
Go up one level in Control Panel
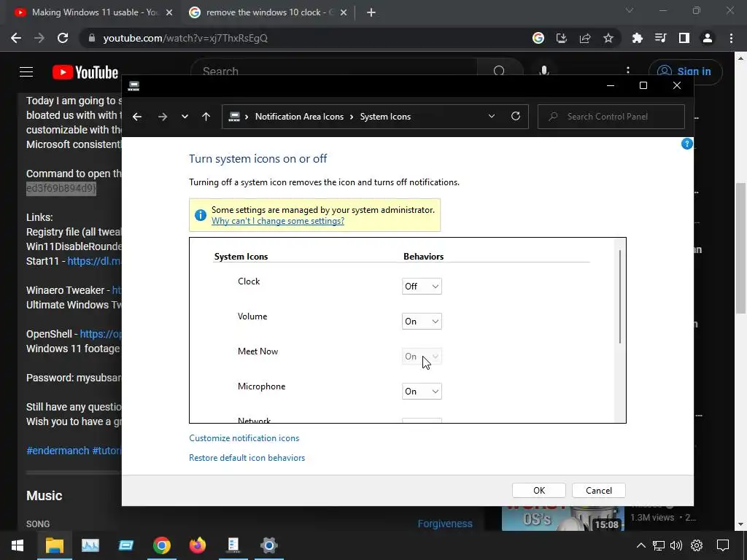click(x=206, y=117)
